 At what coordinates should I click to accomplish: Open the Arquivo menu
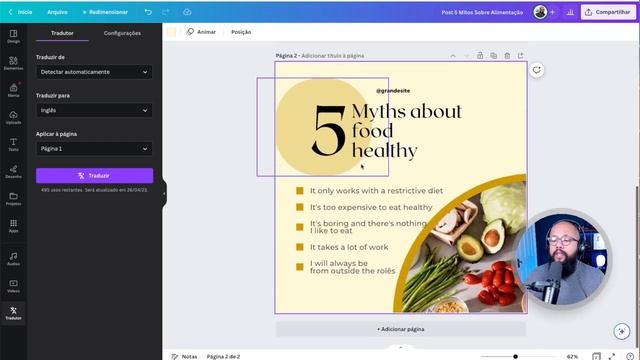[57, 12]
